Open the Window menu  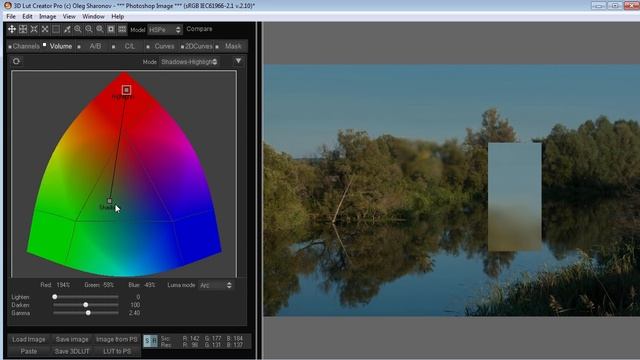click(x=93, y=17)
